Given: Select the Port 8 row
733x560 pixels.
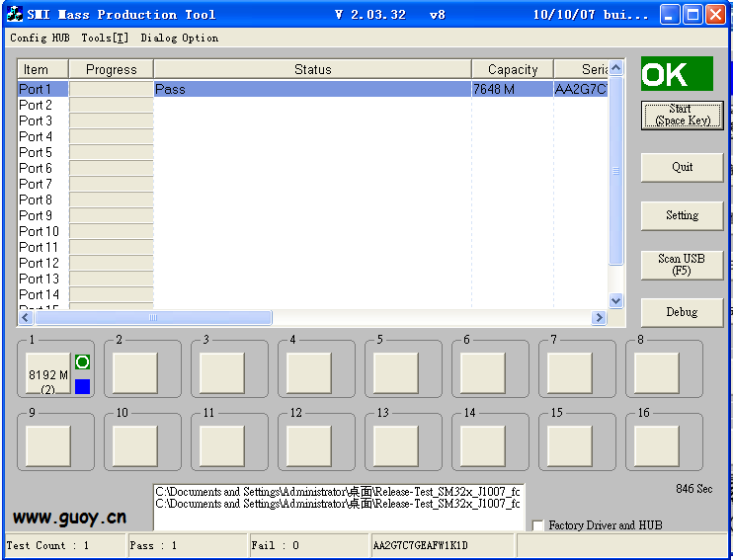Looking at the screenshot, I should pyautogui.click(x=312, y=200).
